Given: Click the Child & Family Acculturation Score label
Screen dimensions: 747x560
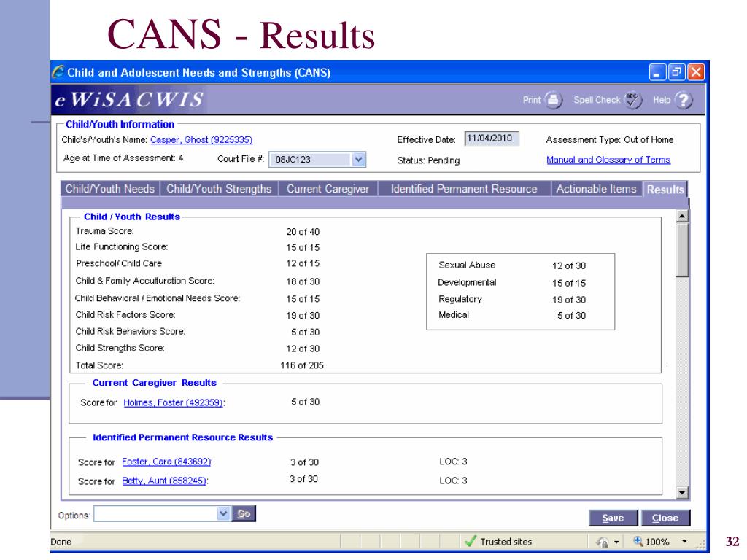Looking at the screenshot, I should pos(145,281).
